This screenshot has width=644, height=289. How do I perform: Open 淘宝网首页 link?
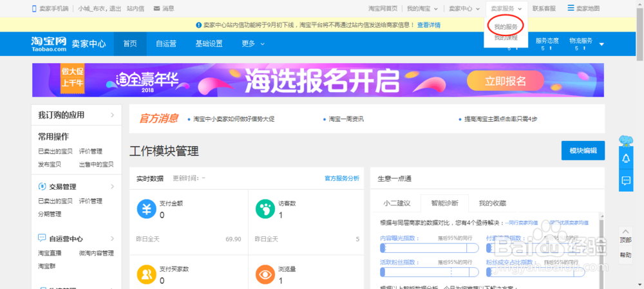point(383,8)
